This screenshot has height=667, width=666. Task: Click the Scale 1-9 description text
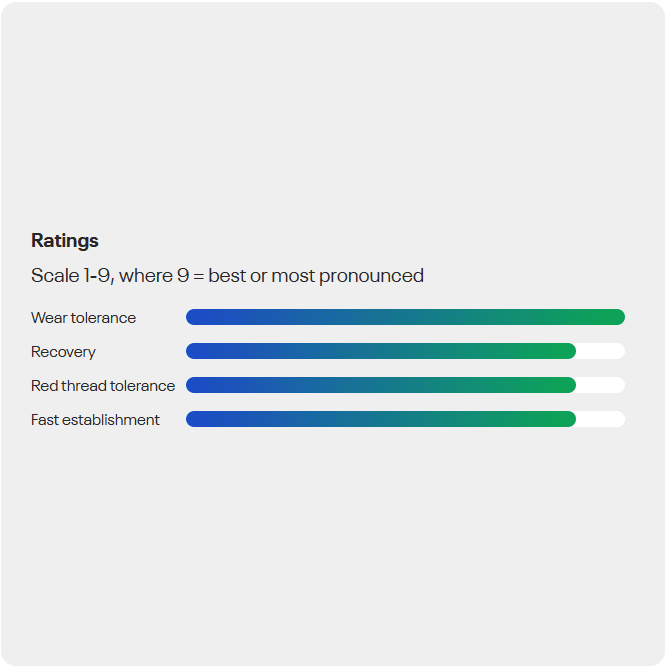(x=227, y=276)
